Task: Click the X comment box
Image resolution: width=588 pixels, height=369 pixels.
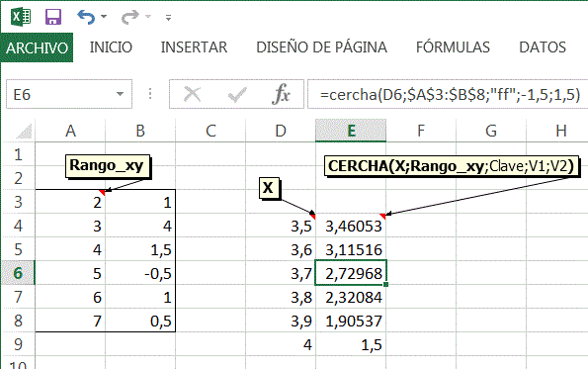Action: coord(269,188)
